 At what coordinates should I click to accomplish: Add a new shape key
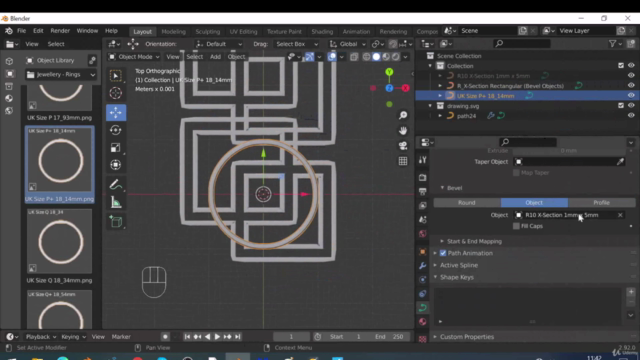631,292
